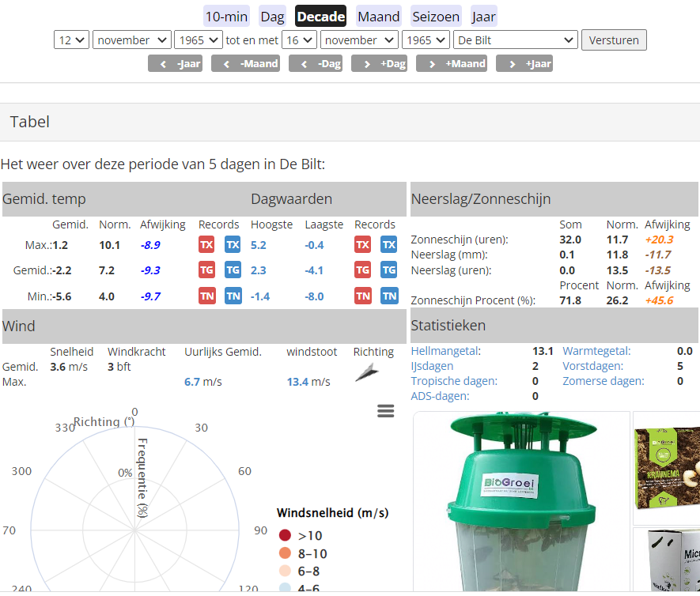Open the end year dropdown showing 1965

[426, 40]
